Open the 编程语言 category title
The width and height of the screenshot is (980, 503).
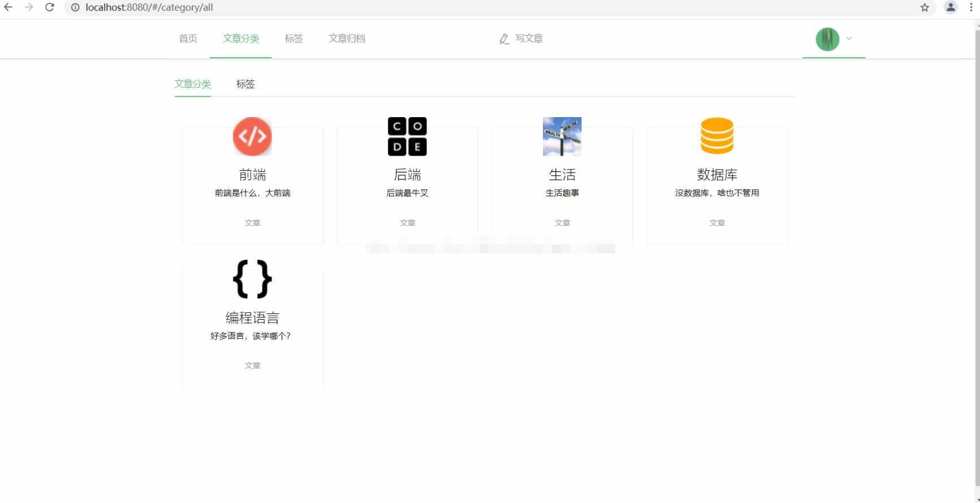tap(252, 317)
